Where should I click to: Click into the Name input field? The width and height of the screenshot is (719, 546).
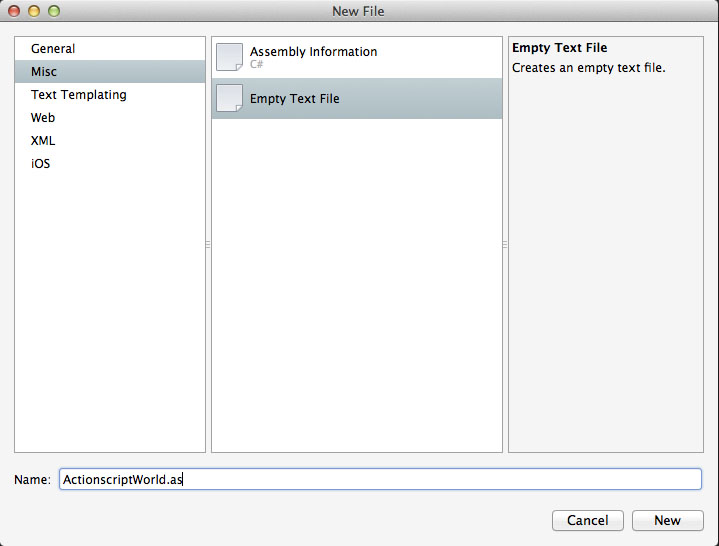[x=380, y=479]
